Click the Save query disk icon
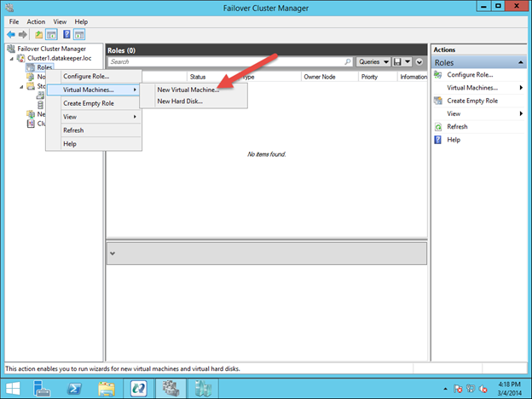 pos(399,62)
